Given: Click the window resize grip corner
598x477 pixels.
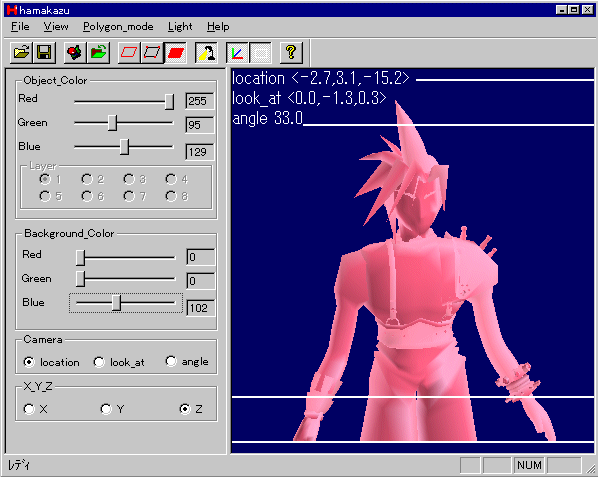Looking at the screenshot, I should coord(591,469).
